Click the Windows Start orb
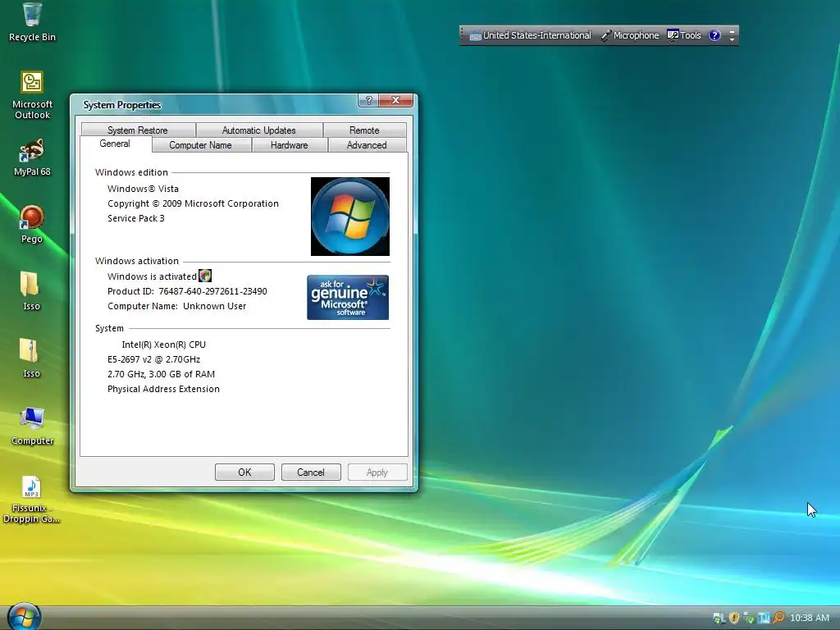Screen dimensions: 840x630 (x=24, y=616)
